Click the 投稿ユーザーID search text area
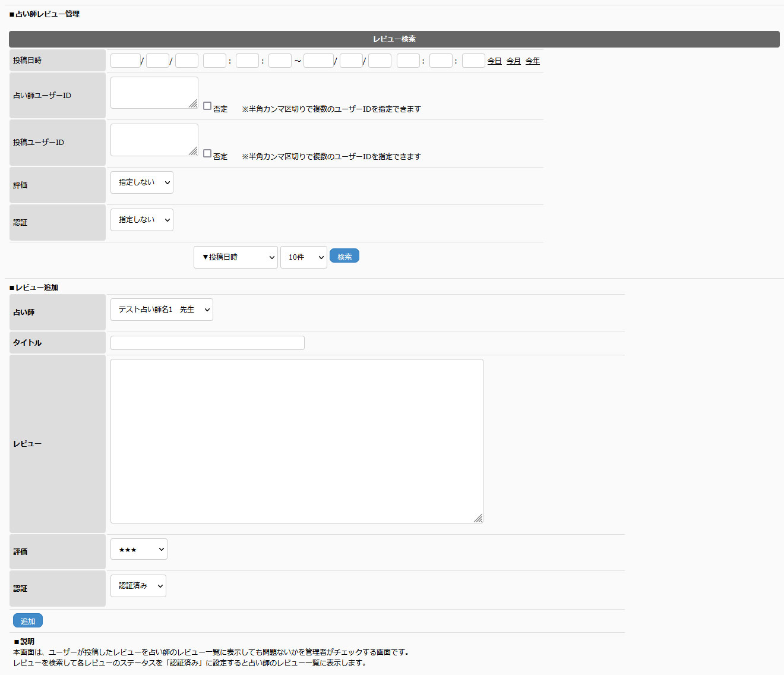The height and width of the screenshot is (675, 784). point(154,140)
